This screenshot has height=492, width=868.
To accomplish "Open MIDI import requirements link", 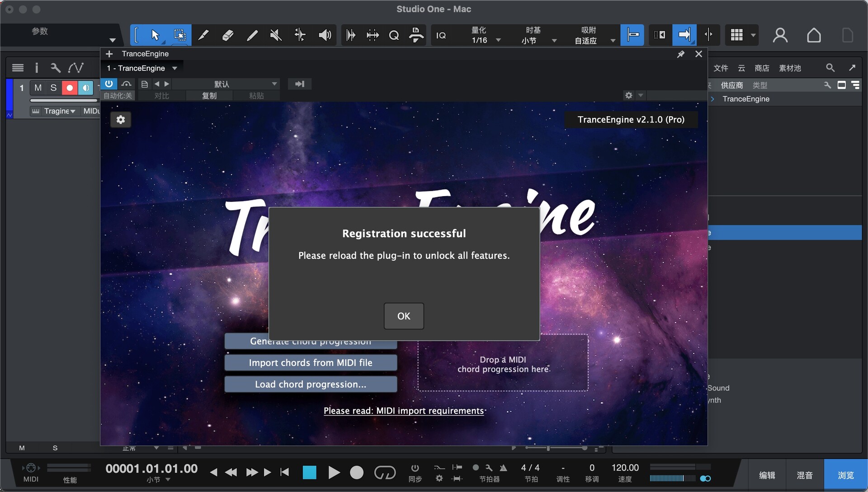I will pyautogui.click(x=404, y=411).
